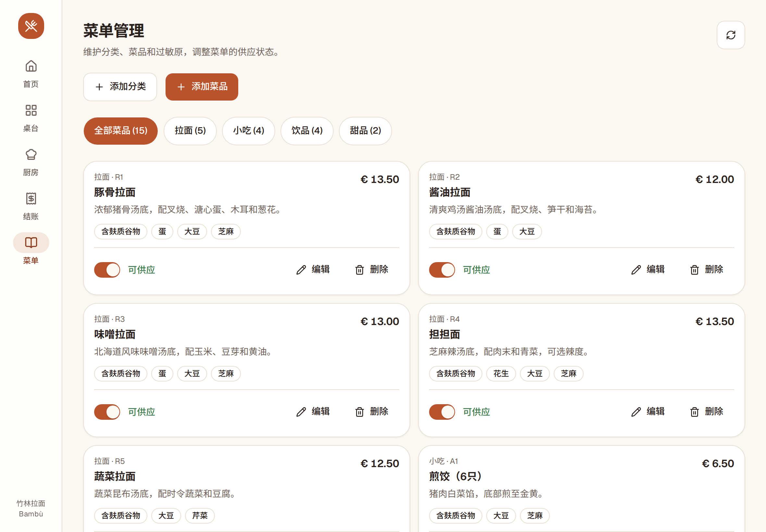Toggle availability of 味噌拉面

coord(107,412)
